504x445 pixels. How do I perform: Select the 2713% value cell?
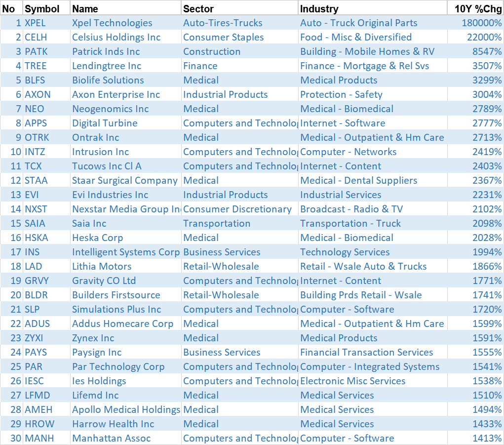475,137
